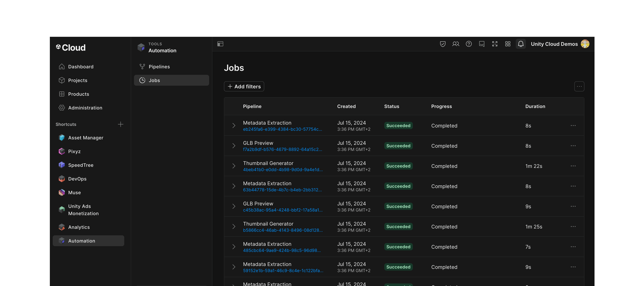Viewport: 644px width, 286px height.
Task: Open the SpeedTree shortcut
Action: coord(81,165)
